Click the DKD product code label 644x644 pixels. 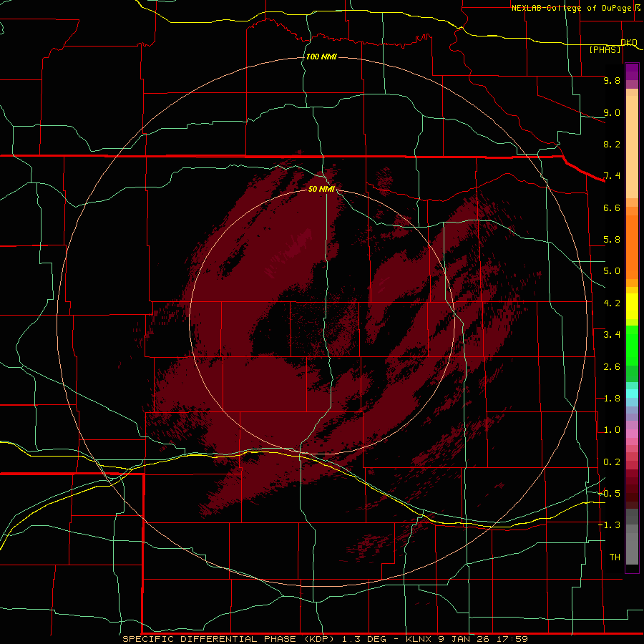point(629,42)
